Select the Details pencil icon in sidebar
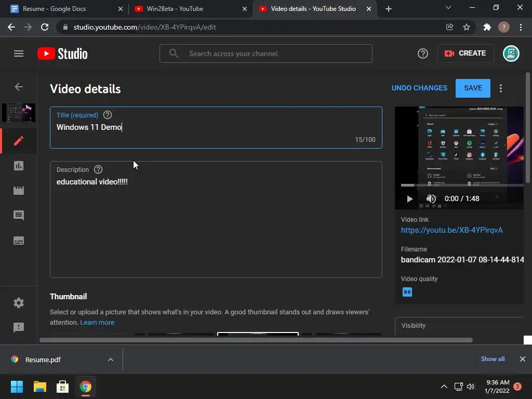This screenshot has height=399, width=532. coord(19,141)
